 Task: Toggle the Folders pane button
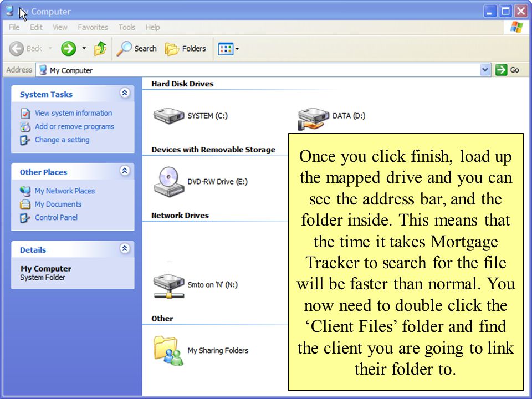click(185, 49)
